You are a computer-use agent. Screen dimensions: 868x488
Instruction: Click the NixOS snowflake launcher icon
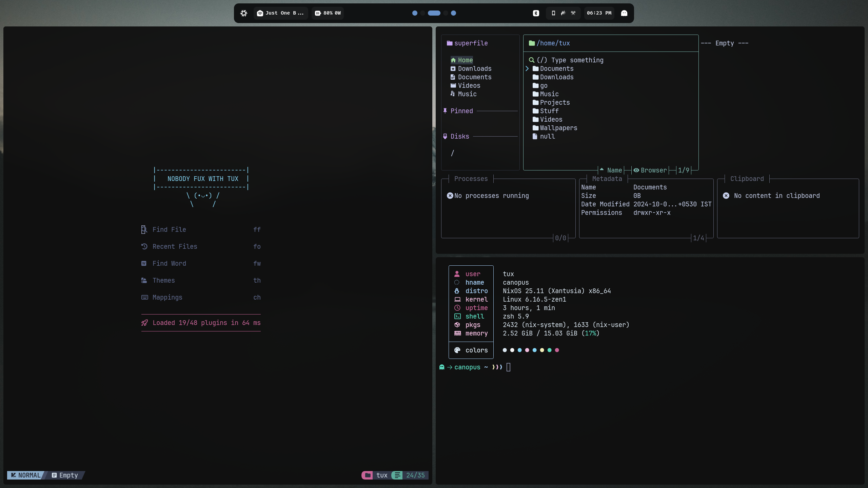(x=244, y=13)
